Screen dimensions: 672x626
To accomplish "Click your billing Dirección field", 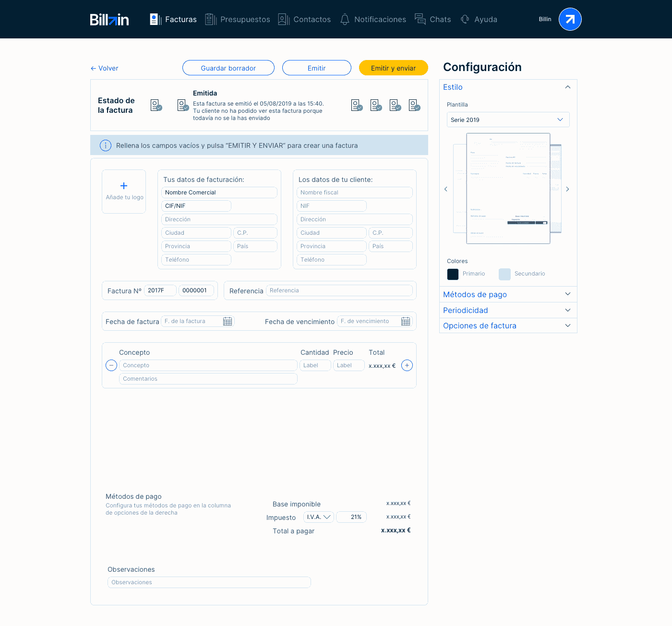I will pyautogui.click(x=219, y=219).
